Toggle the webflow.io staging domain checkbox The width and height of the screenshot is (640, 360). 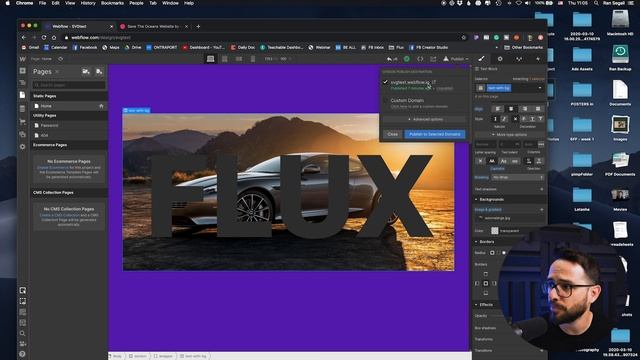click(385, 82)
